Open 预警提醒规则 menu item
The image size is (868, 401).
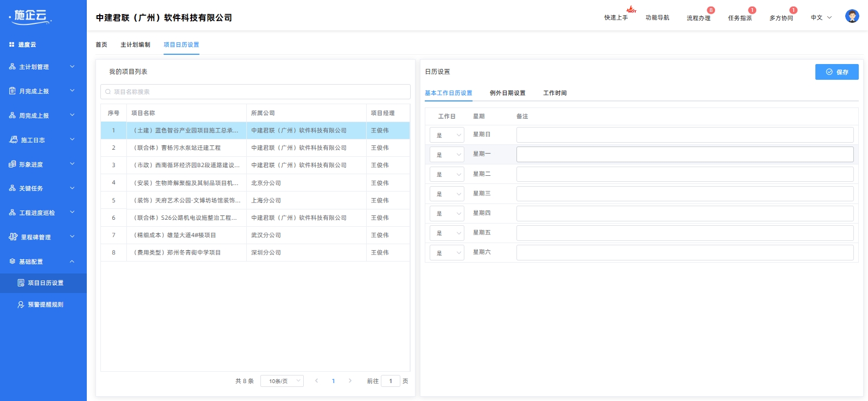click(x=43, y=304)
